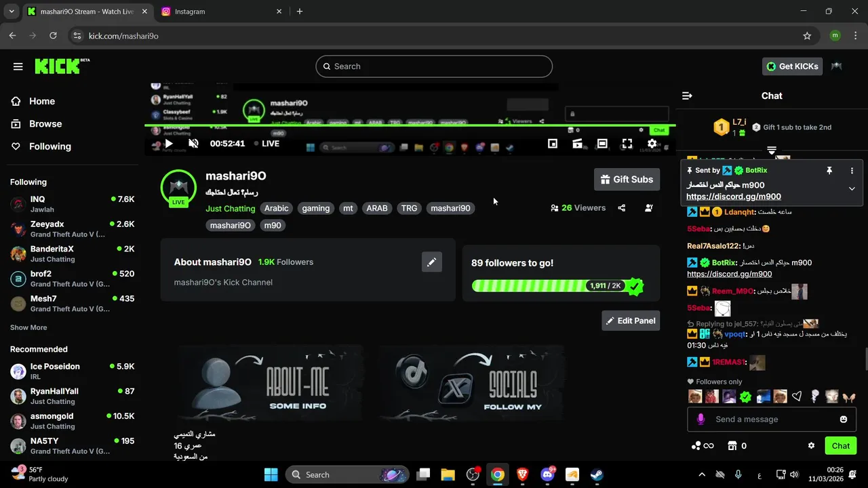The height and width of the screenshot is (488, 868).
Task: Edit the About mashari9O section
Action: click(x=431, y=262)
